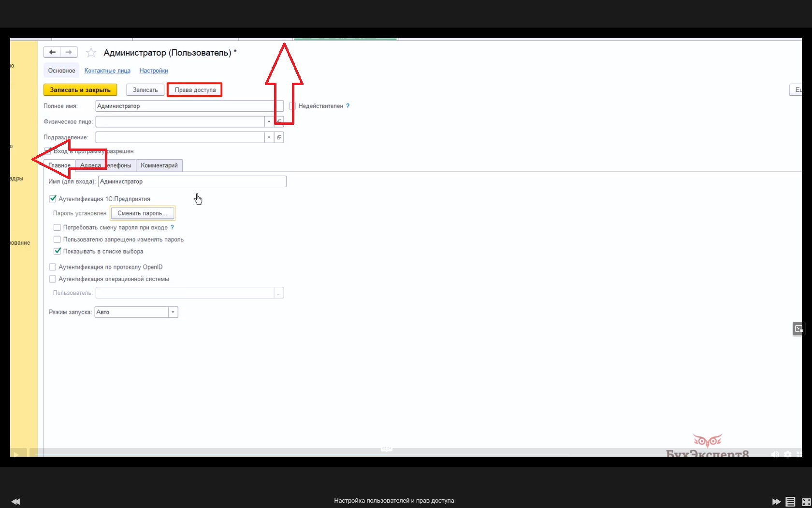Click the Права доступа button
Image resolution: width=812 pixels, height=508 pixels.
pyautogui.click(x=195, y=90)
